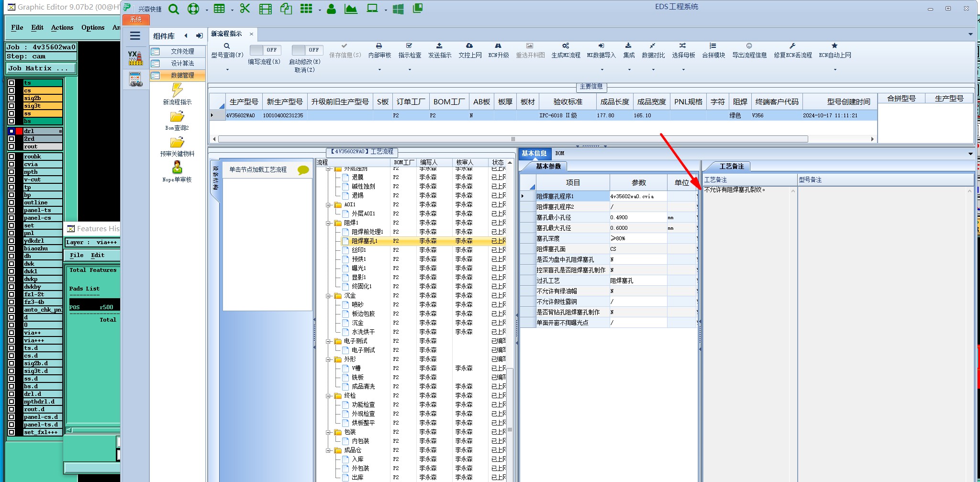Click 修复ECN丢流程 wrench tool

coord(792,50)
